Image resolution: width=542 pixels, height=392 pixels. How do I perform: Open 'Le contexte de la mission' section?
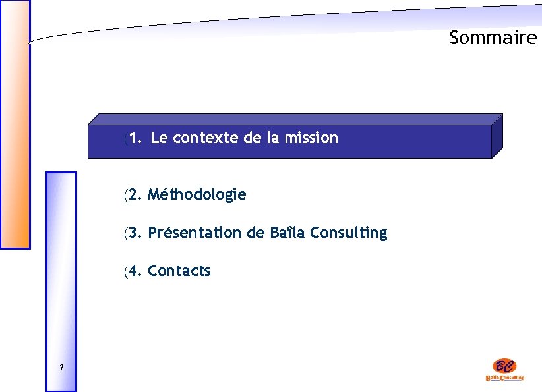point(244,138)
